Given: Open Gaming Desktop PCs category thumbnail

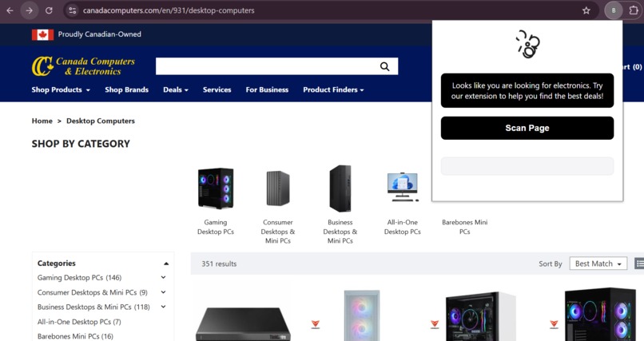Looking at the screenshot, I should [x=216, y=188].
